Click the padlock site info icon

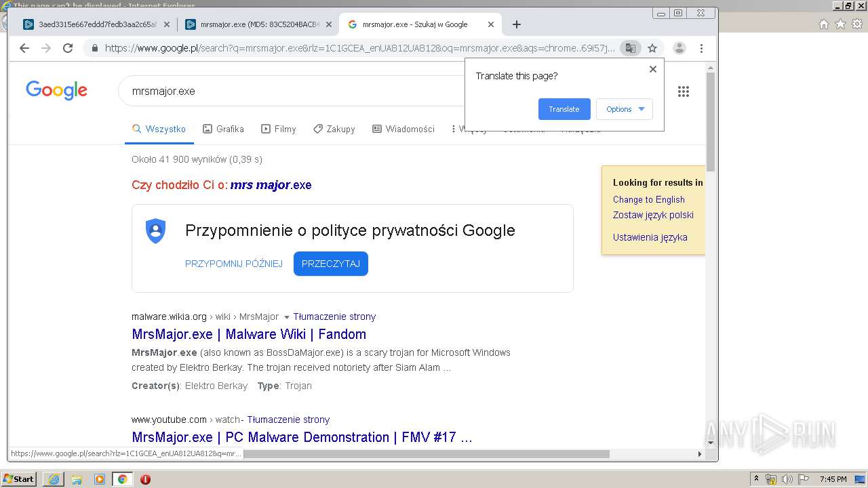[94, 48]
